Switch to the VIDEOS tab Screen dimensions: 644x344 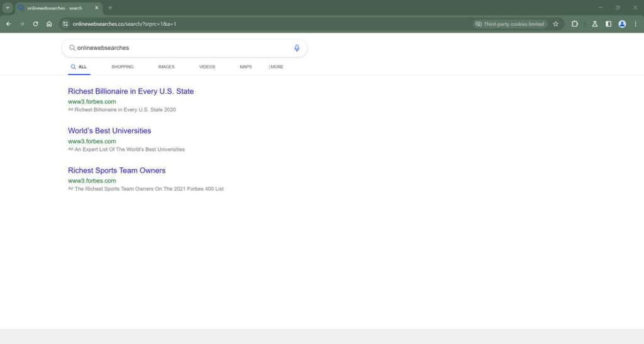point(207,67)
